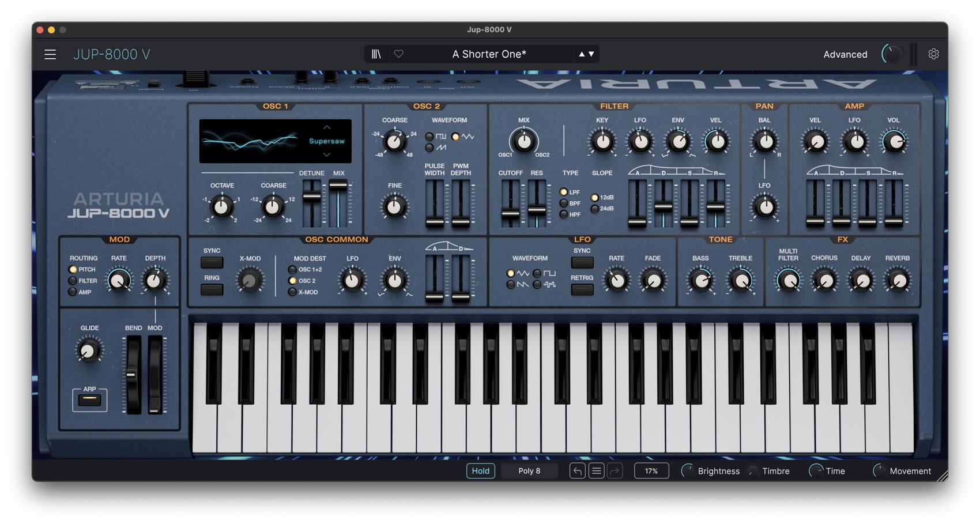Open the preset library browser

[x=377, y=54]
